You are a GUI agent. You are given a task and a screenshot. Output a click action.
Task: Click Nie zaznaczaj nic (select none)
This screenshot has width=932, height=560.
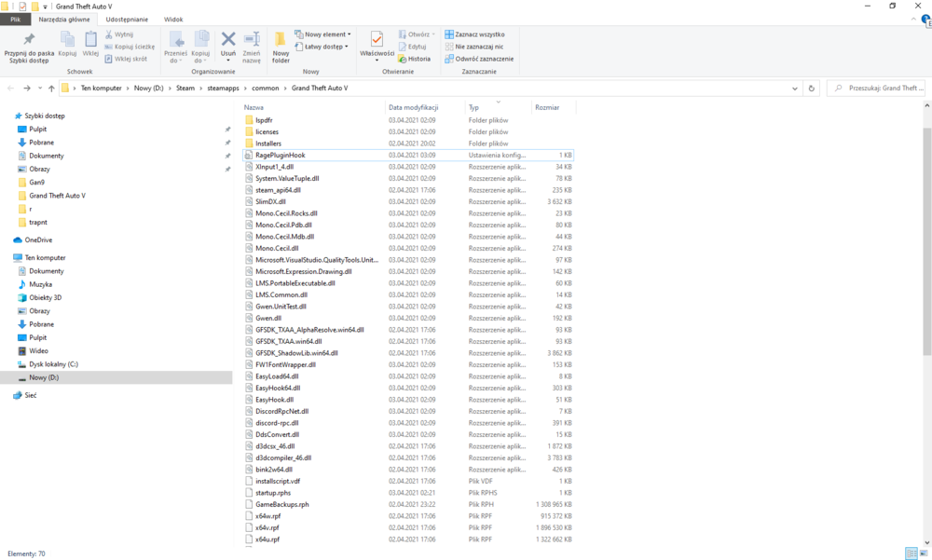(473, 47)
